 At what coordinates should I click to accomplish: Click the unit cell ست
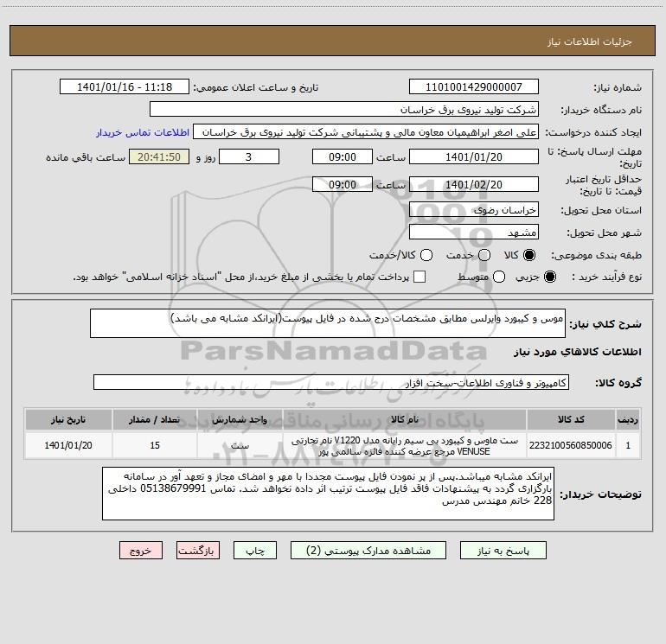tap(240, 445)
